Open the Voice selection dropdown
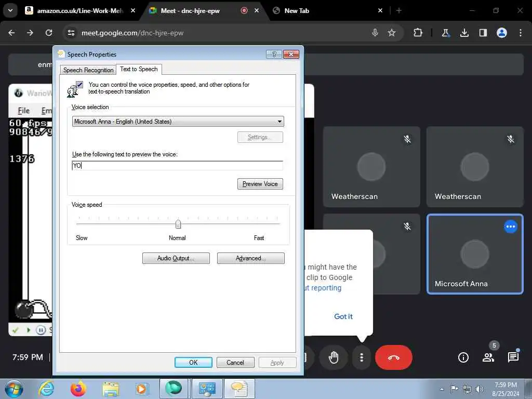 point(178,122)
